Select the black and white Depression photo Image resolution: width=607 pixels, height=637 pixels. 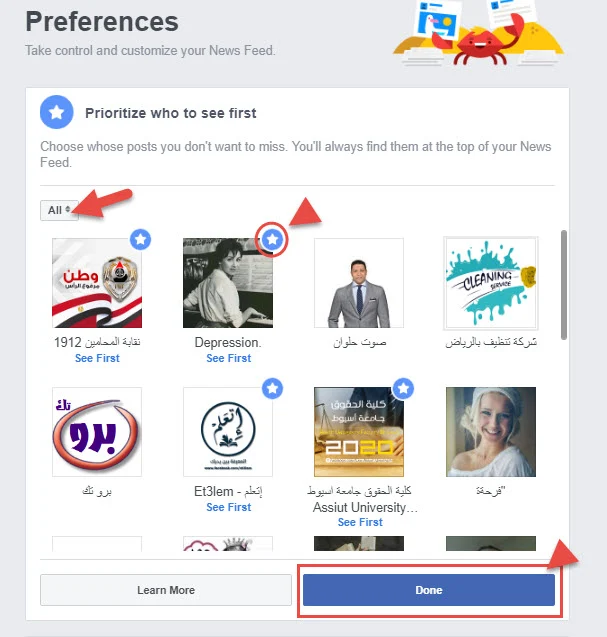pyautogui.click(x=228, y=283)
